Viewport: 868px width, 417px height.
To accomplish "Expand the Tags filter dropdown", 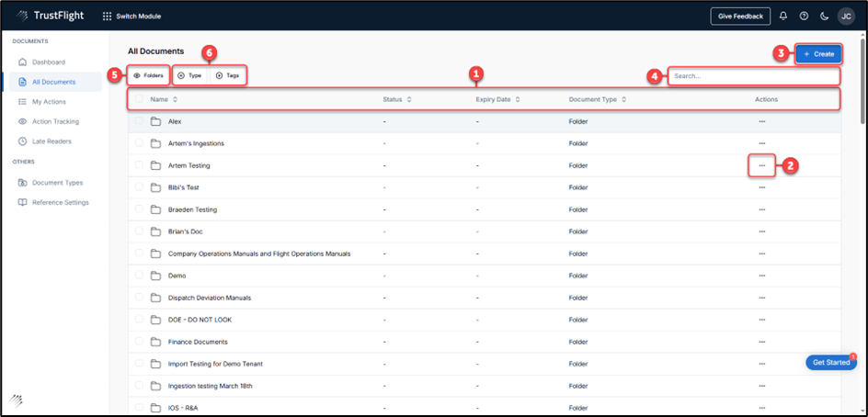I will (228, 75).
